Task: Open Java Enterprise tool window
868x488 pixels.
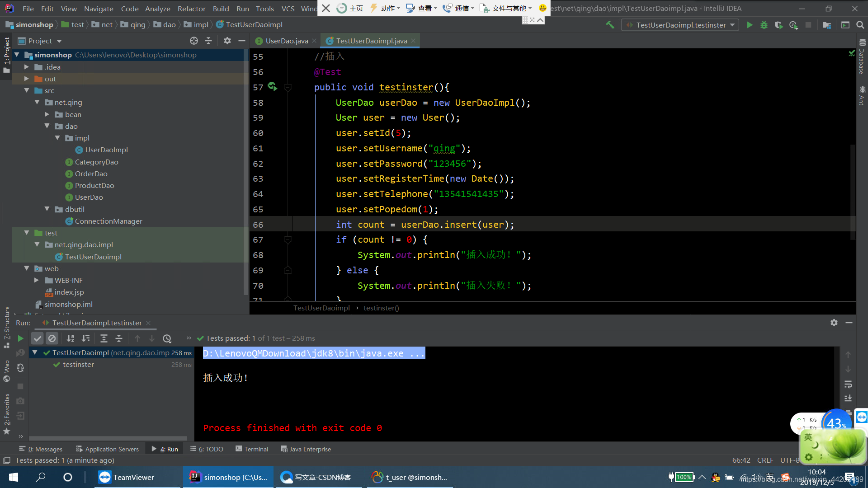Action: pos(306,449)
